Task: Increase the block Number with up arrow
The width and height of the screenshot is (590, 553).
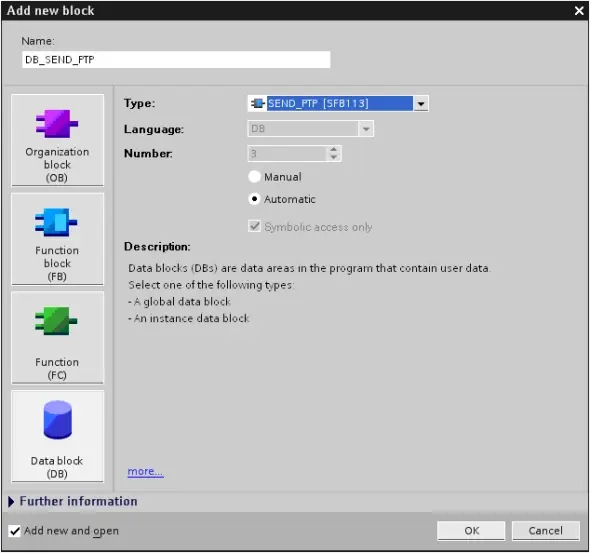Action: pyautogui.click(x=333, y=150)
